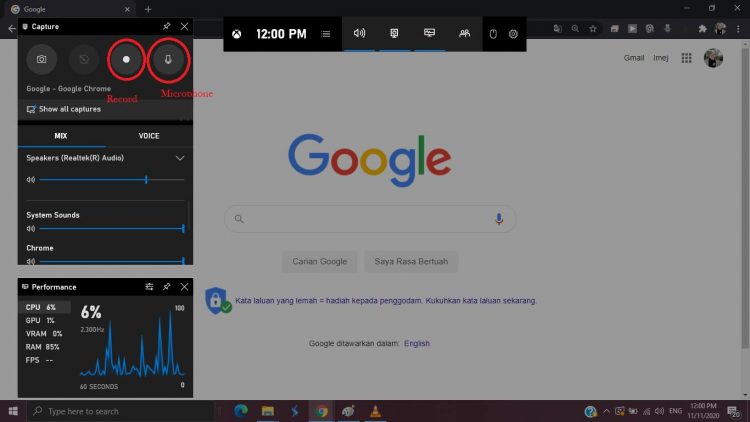Open the Game Bar widget menu list

coord(326,34)
